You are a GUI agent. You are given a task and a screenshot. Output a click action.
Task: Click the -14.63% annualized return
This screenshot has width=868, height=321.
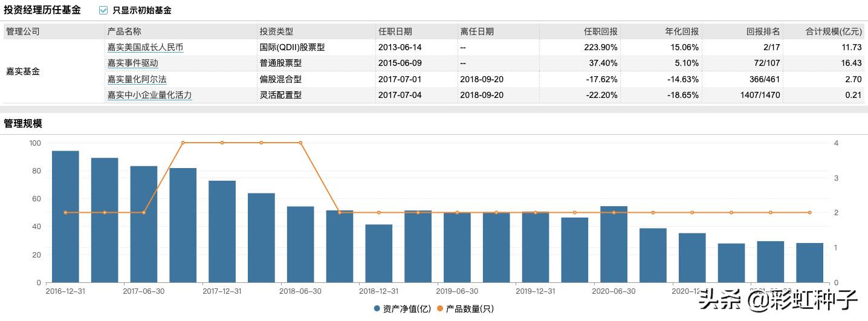point(683,79)
